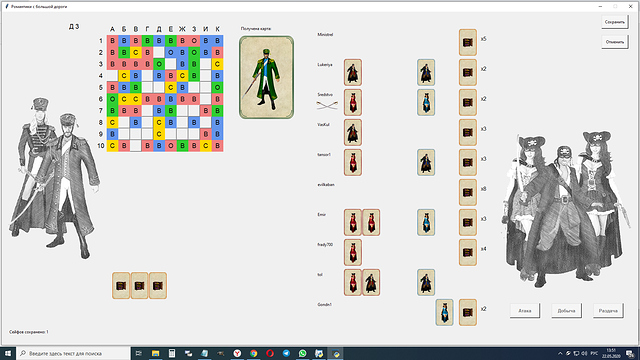Viewport: 640px width, 360px height.
Task: Click frady700's red-dress lady card
Action: [x=353, y=252]
